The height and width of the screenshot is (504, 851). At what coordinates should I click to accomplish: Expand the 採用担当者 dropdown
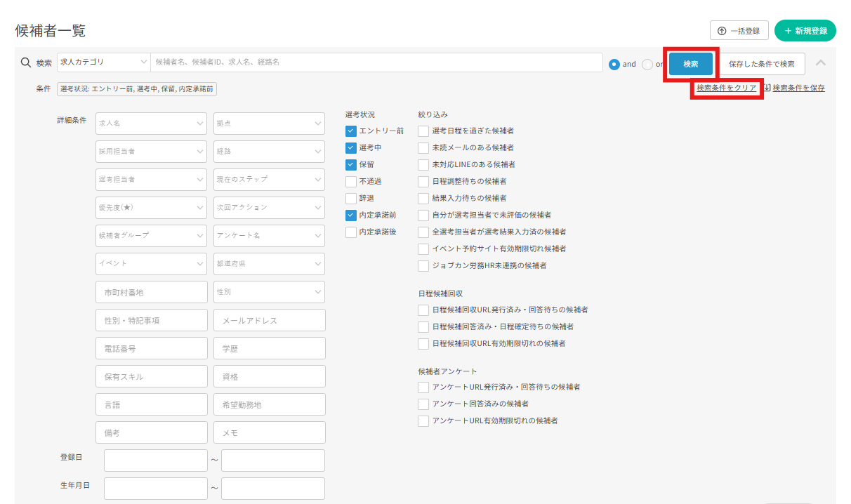(x=151, y=152)
